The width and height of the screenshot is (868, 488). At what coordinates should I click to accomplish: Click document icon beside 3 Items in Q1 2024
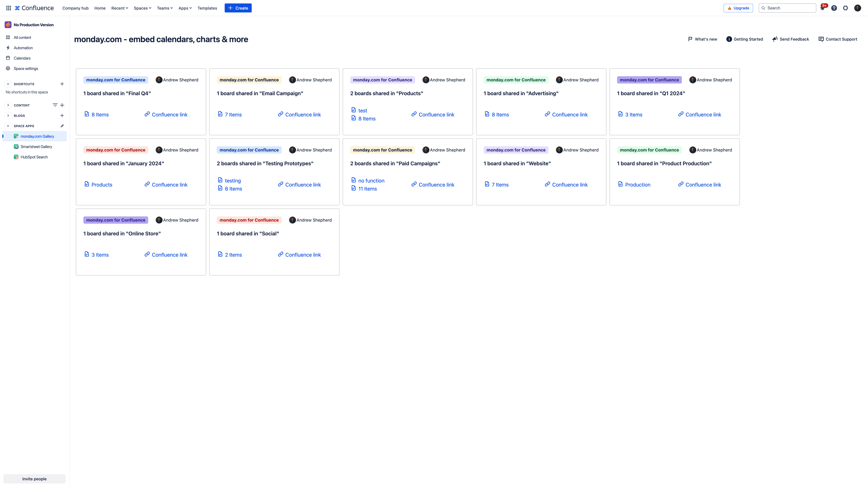(620, 114)
